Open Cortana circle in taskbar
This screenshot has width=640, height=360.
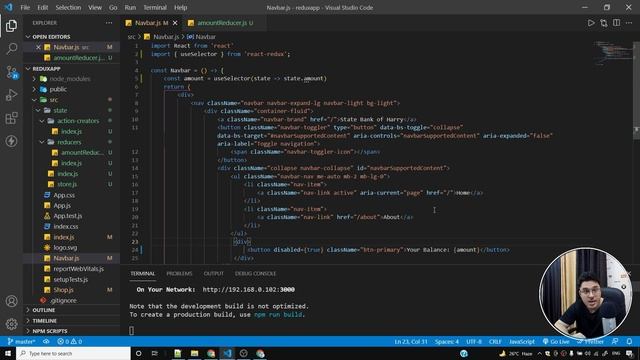[138, 353]
